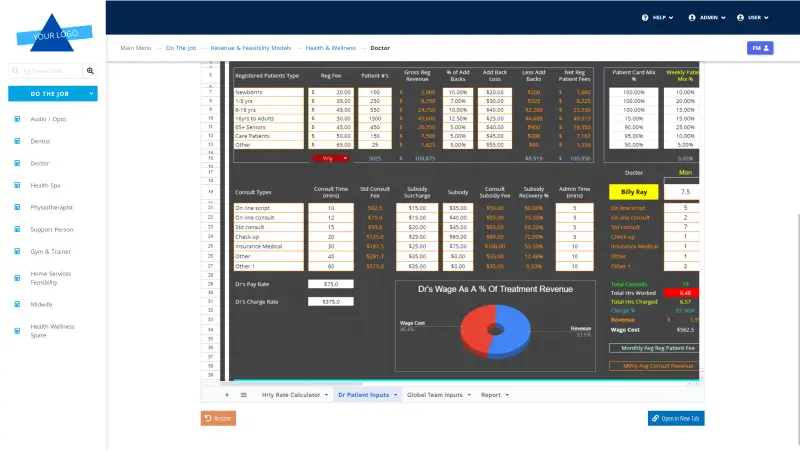Click the FM user button
The image size is (800, 451).
(760, 48)
